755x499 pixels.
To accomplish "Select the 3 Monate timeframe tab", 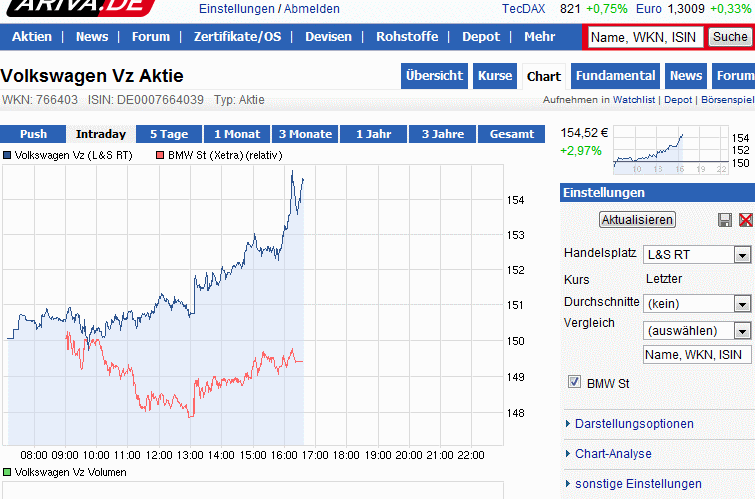I will [x=306, y=134].
